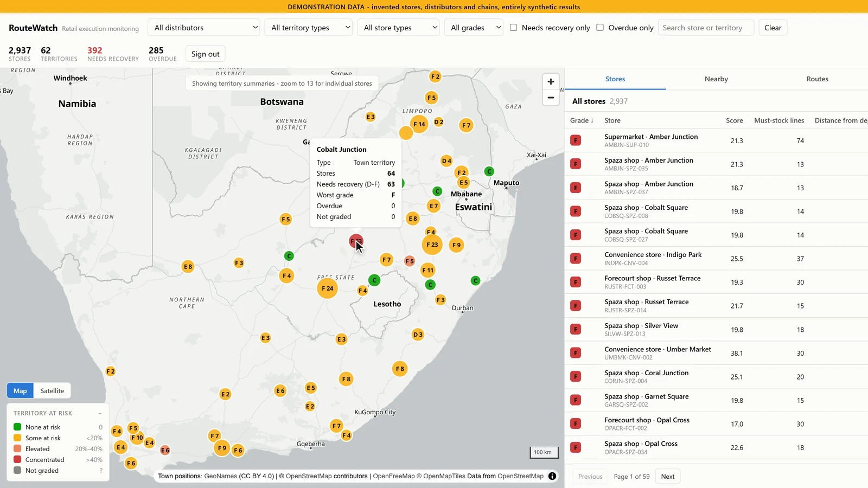Go to Next page of stores
The image size is (868, 488).
pyautogui.click(x=668, y=477)
